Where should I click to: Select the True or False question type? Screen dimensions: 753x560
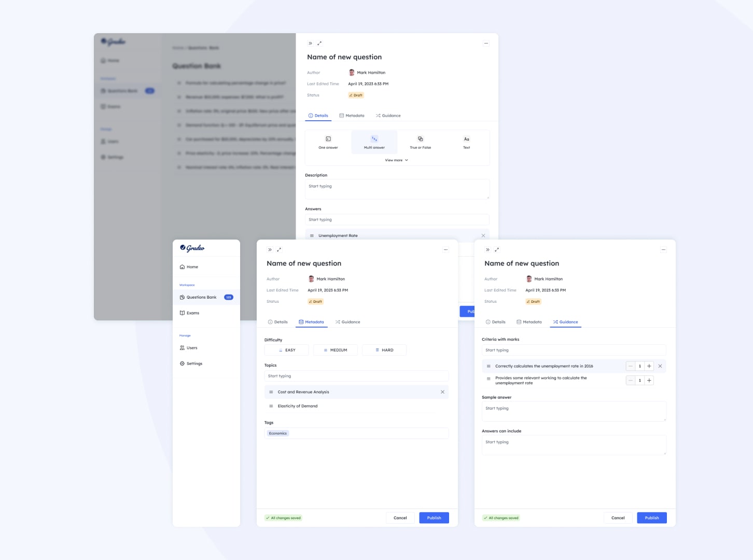pos(420,143)
